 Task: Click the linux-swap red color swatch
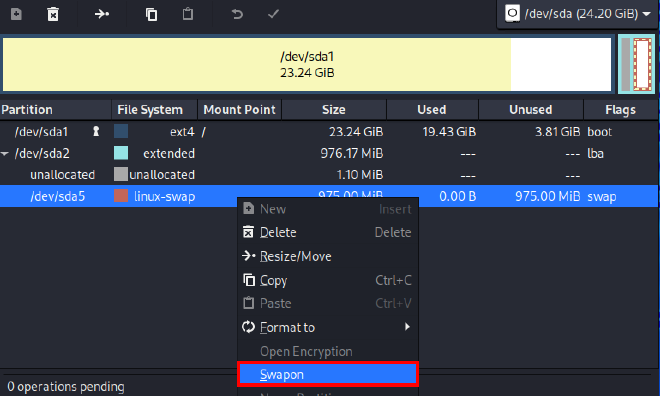pos(121,196)
